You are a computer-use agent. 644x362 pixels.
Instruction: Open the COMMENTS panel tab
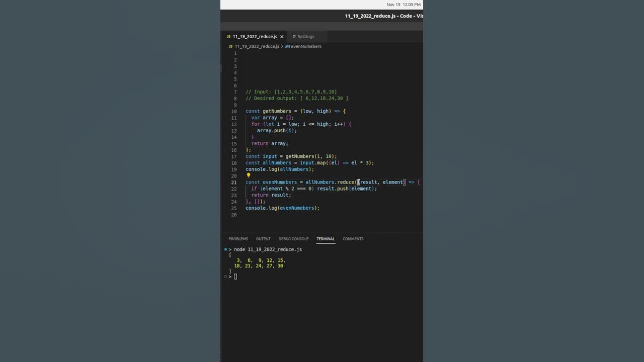point(353,239)
